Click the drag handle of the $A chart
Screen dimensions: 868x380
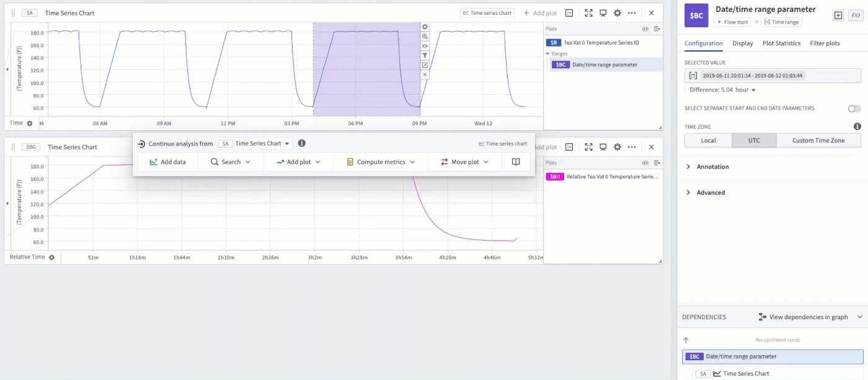click(14, 13)
